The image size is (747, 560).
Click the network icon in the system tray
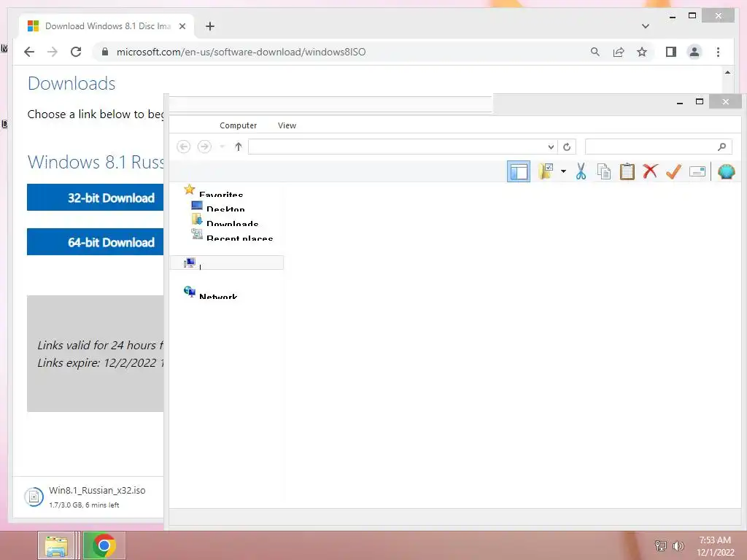(660, 545)
